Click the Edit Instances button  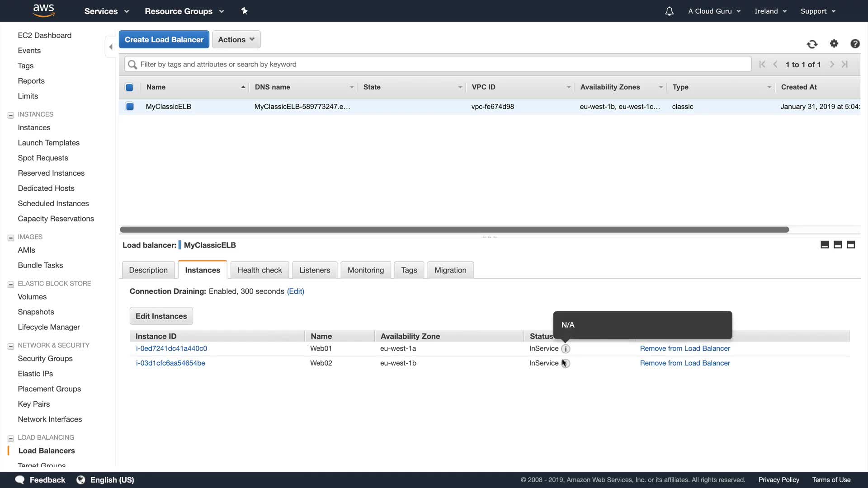161,316
